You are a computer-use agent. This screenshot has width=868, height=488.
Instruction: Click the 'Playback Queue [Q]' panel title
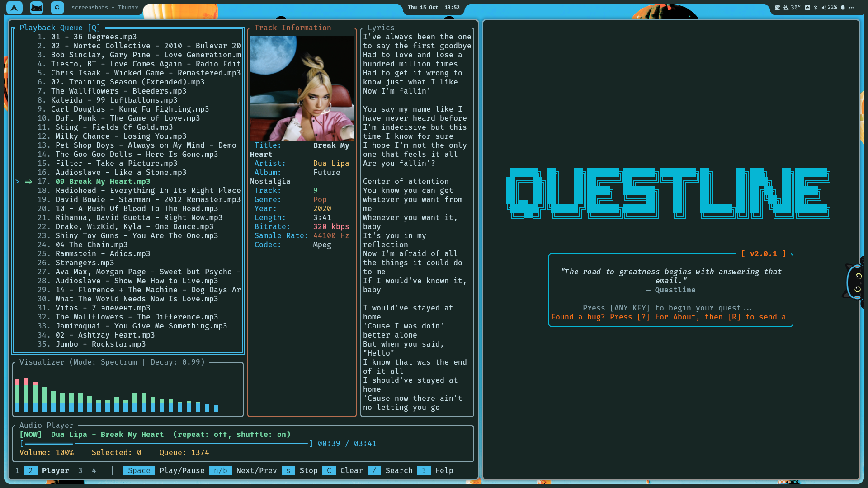click(x=60, y=28)
